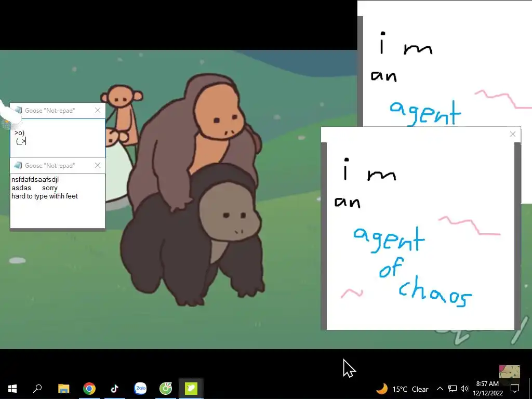Launch File Explorer from taskbar

(x=63, y=389)
